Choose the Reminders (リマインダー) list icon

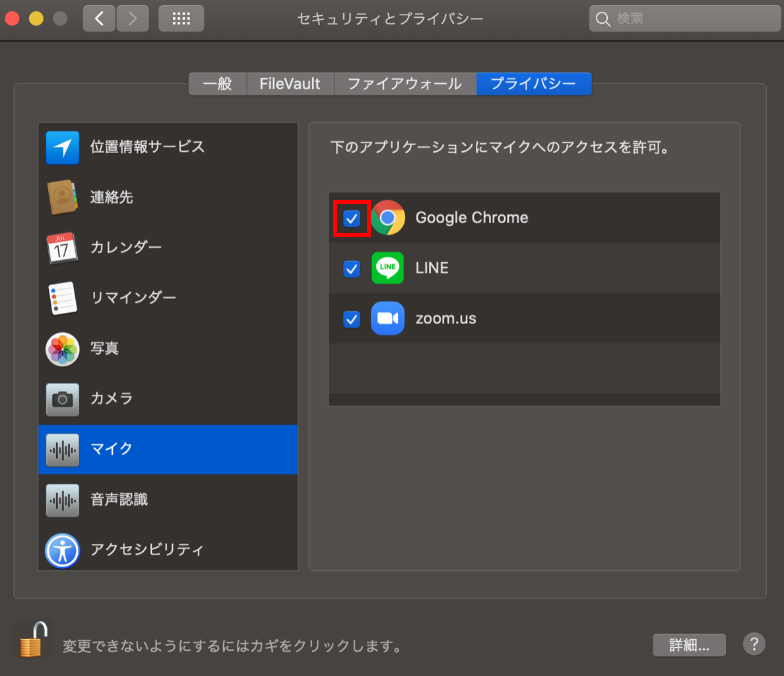(63, 298)
